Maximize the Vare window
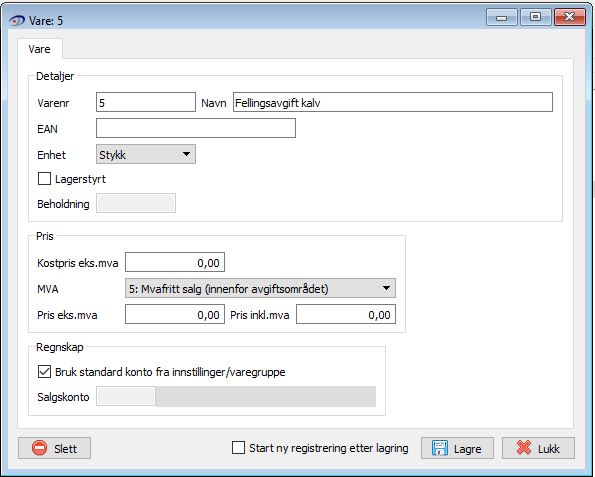The width and height of the screenshot is (595, 477). tap(535, 17)
